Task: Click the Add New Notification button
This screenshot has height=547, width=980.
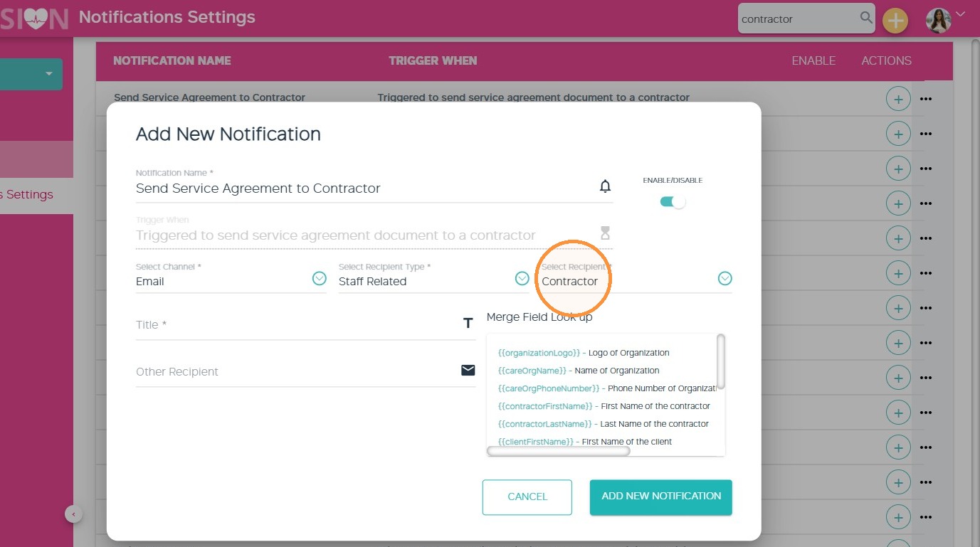Action: click(x=661, y=496)
